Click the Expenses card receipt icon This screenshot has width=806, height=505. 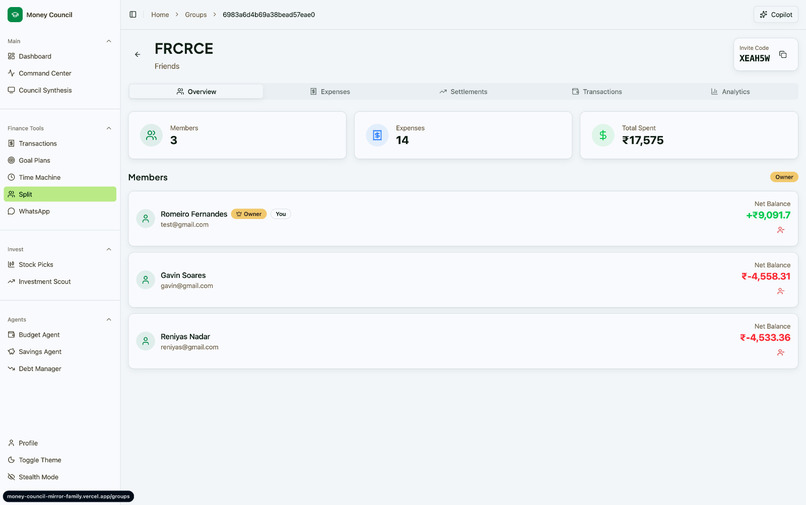tap(377, 135)
